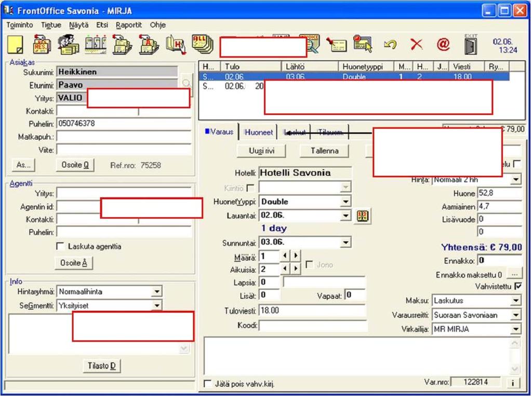The width and height of the screenshot is (532, 396).
Task: Click the folder with A icon
Action: tap(149, 45)
